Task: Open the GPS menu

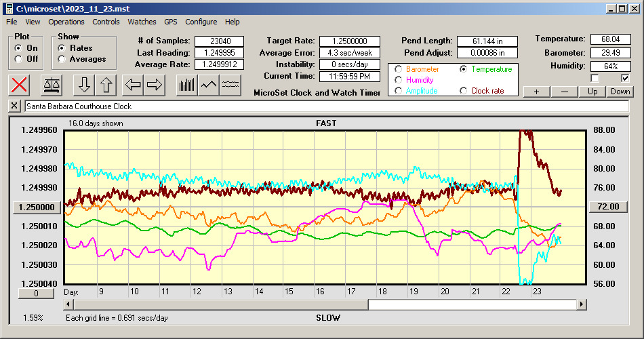Action: coord(171,22)
